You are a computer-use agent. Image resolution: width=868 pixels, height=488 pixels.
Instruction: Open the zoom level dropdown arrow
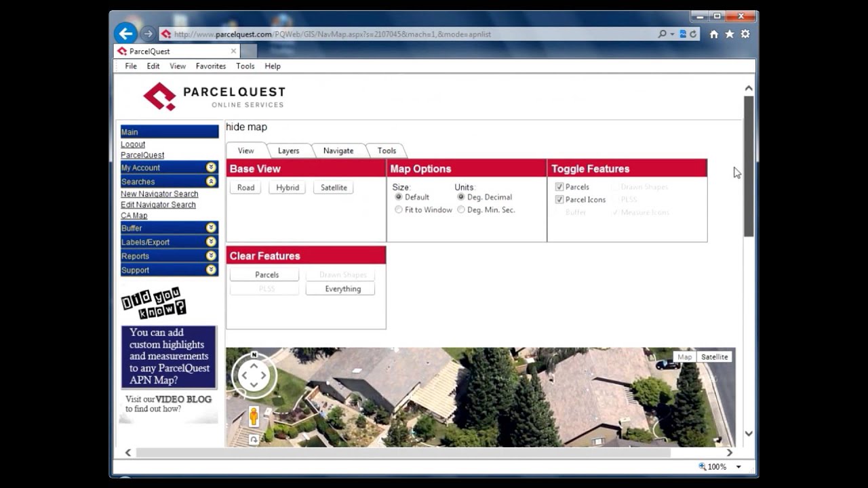pyautogui.click(x=738, y=466)
